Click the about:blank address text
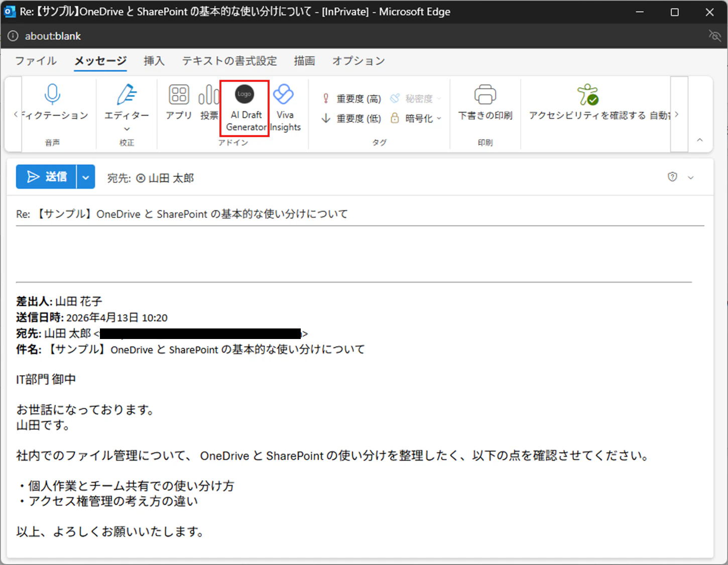This screenshot has height=565, width=728. [x=53, y=36]
